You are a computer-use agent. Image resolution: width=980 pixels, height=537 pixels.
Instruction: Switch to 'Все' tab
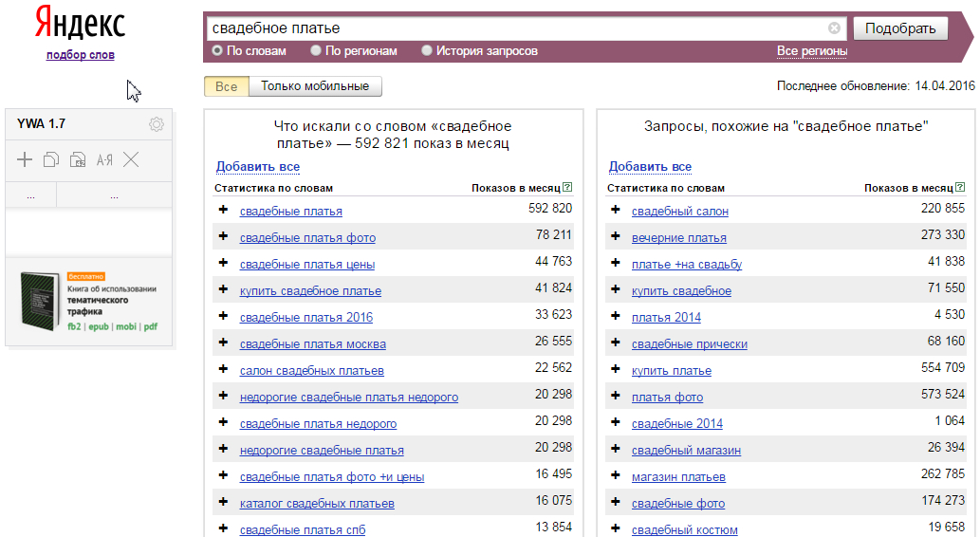click(x=226, y=86)
